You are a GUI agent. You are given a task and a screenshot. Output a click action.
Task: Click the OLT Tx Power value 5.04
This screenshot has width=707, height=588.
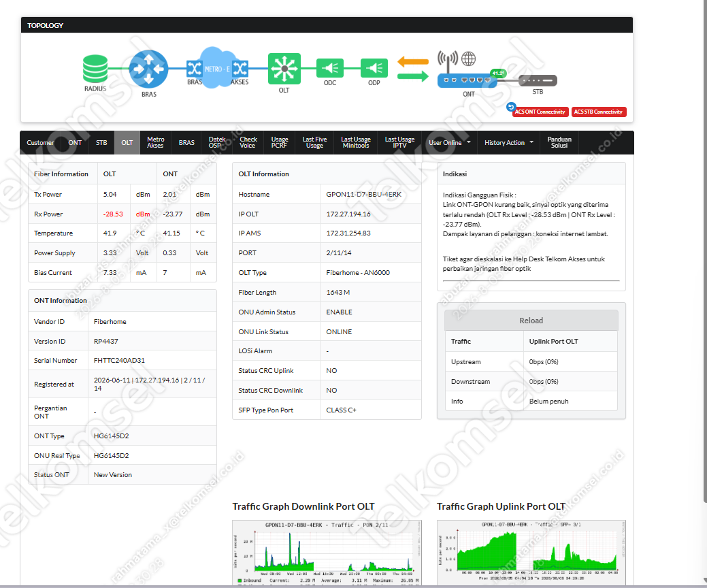[x=110, y=195]
